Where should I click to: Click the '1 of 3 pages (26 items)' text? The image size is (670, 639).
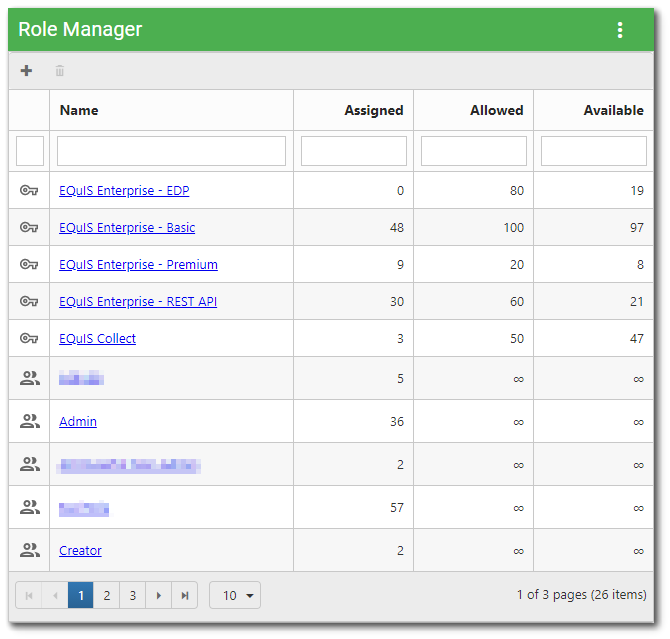click(581, 595)
